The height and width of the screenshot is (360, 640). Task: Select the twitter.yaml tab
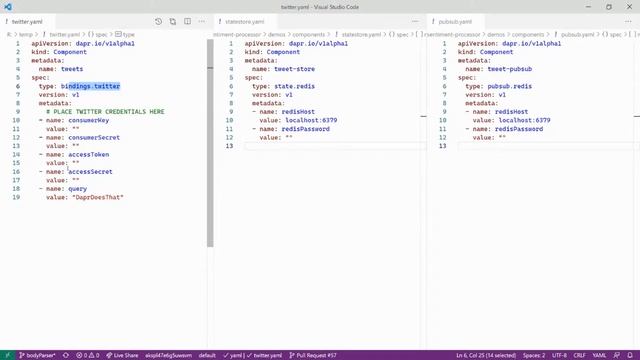[27, 22]
